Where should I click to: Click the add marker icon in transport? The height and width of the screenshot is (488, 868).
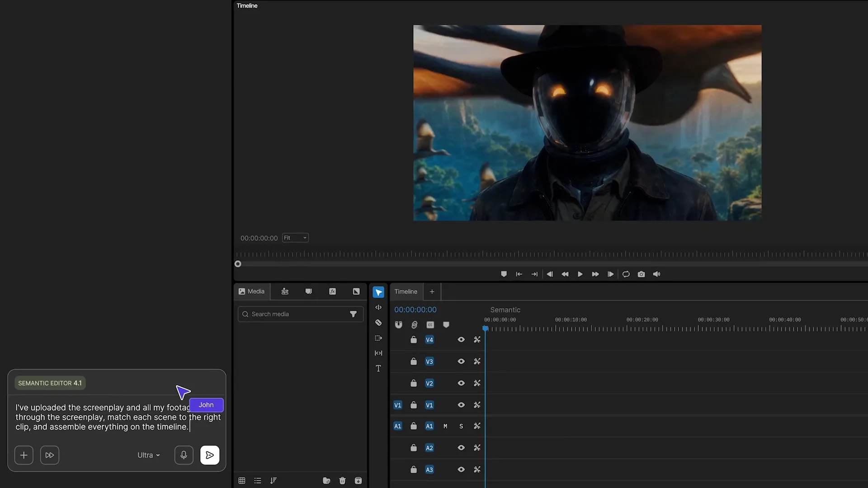click(x=504, y=274)
